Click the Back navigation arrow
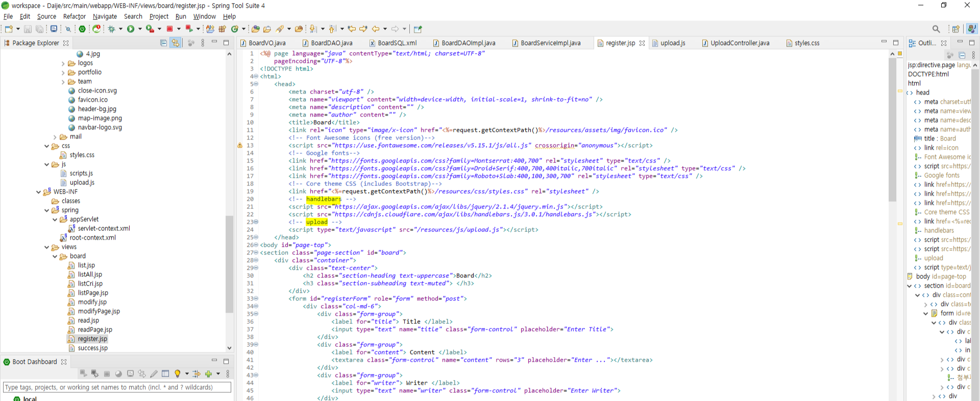Viewport: 980px width, 401px height. 376,29
